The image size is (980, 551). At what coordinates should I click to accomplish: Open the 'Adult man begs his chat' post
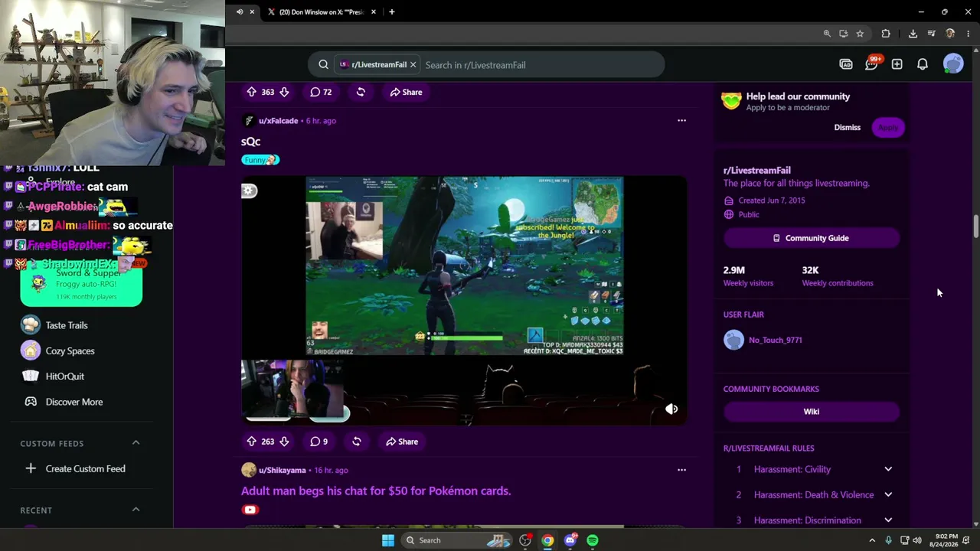coord(376,491)
